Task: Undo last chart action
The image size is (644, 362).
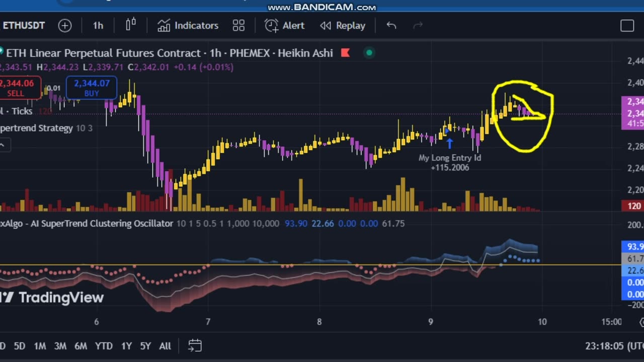Action: (x=391, y=26)
